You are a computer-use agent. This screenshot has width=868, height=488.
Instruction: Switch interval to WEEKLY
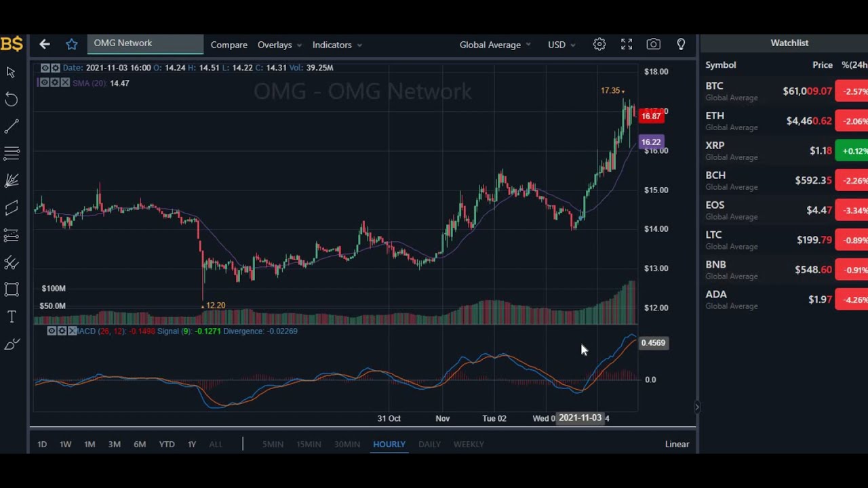coord(469,444)
